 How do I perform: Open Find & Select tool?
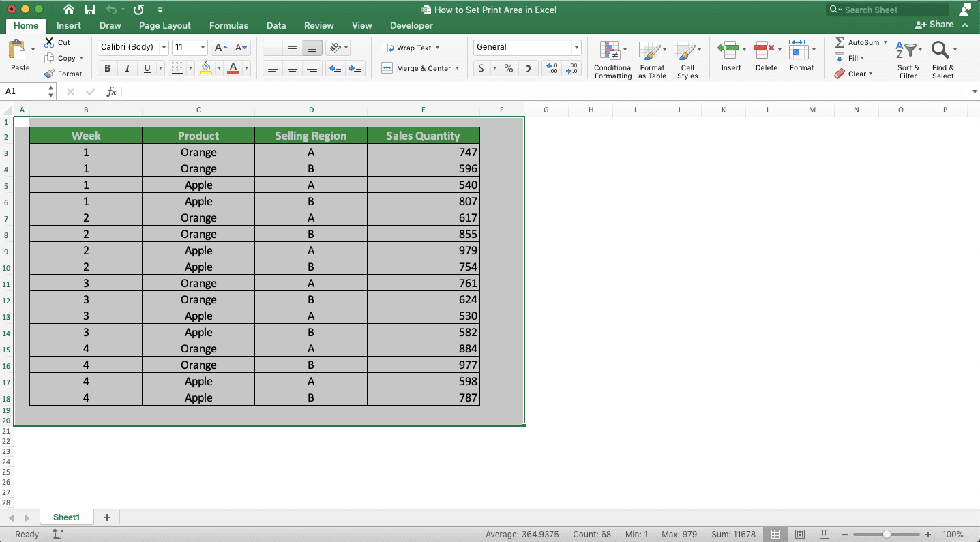click(x=943, y=59)
